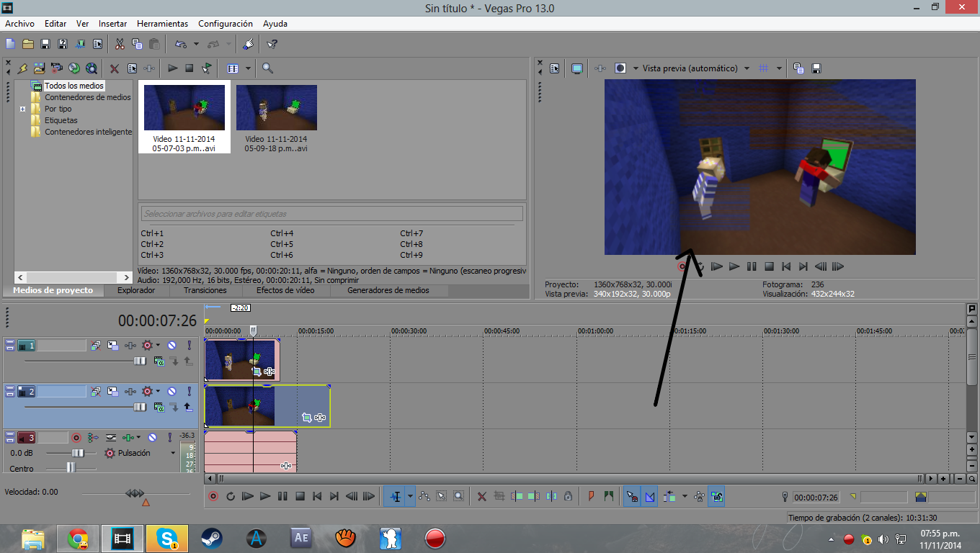This screenshot has width=980, height=553.
Task: Arm audio track 3 for recording
Action: point(76,437)
